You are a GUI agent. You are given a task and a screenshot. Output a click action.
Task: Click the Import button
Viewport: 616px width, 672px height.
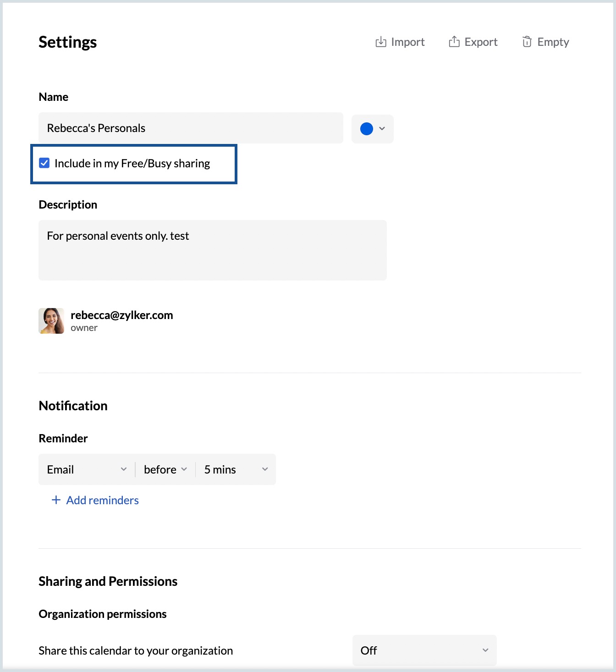point(400,42)
